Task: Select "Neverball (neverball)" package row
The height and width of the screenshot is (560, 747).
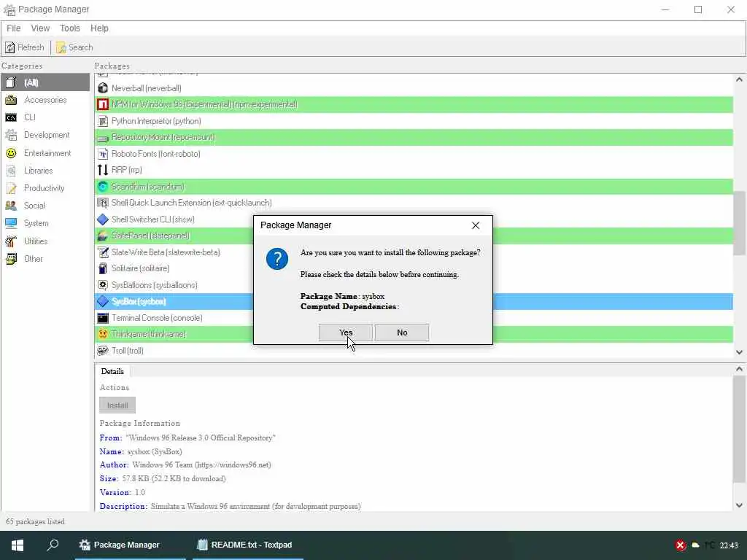Action: pyautogui.click(x=414, y=88)
